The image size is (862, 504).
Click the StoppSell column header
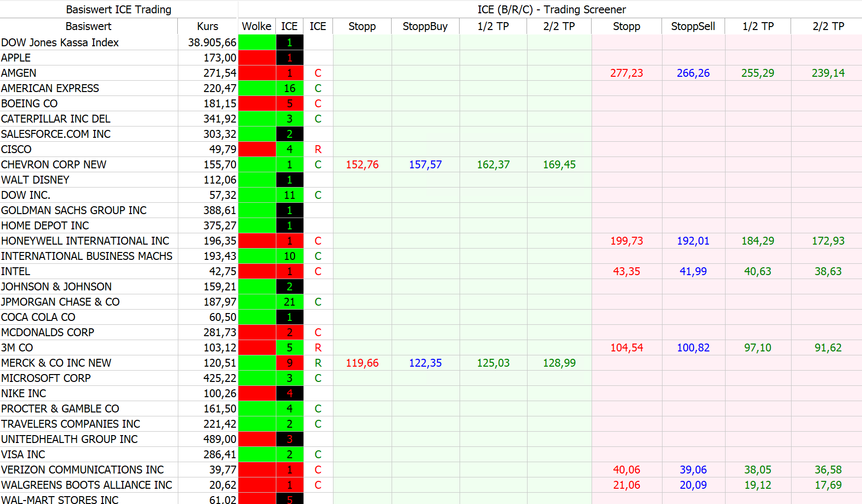(x=693, y=26)
